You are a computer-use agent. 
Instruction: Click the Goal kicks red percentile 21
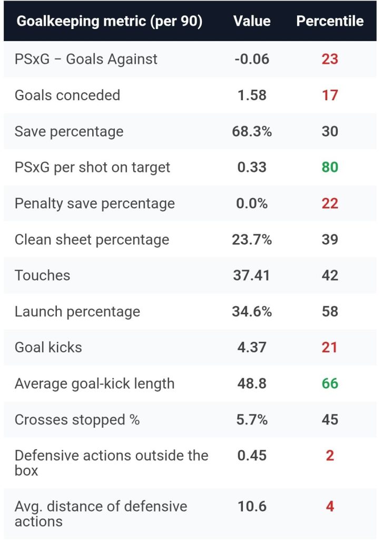click(330, 348)
